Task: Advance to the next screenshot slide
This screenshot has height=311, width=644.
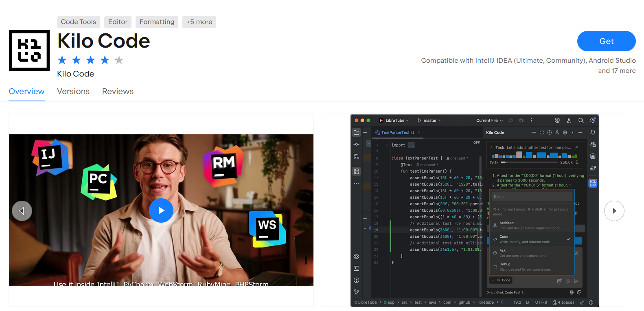Action: tap(614, 211)
